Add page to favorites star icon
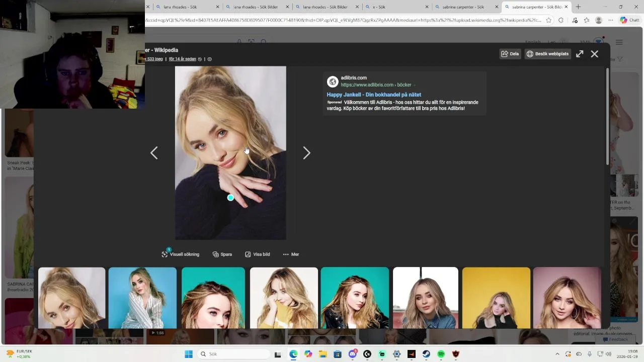The height and width of the screenshot is (362, 644). point(548,21)
